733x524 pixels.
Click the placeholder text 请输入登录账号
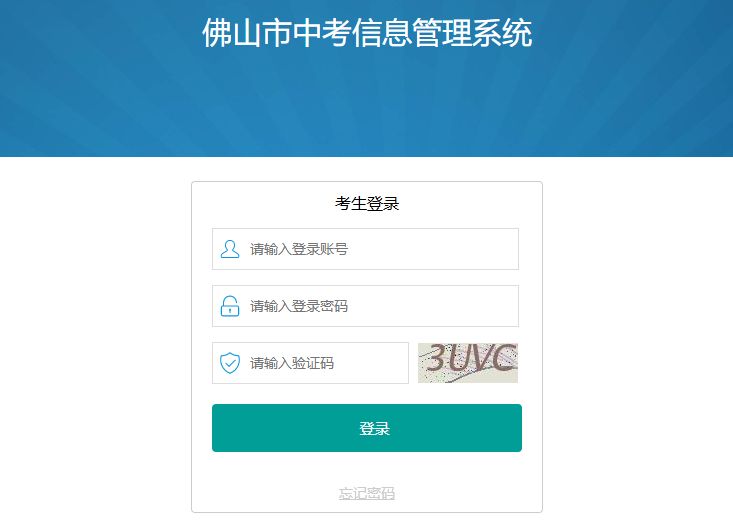pyautogui.click(x=299, y=249)
